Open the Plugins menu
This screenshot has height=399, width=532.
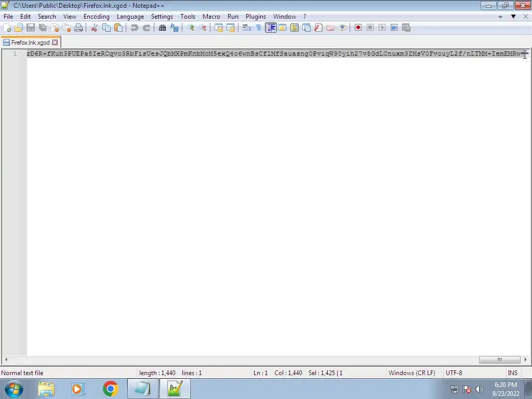tap(256, 17)
